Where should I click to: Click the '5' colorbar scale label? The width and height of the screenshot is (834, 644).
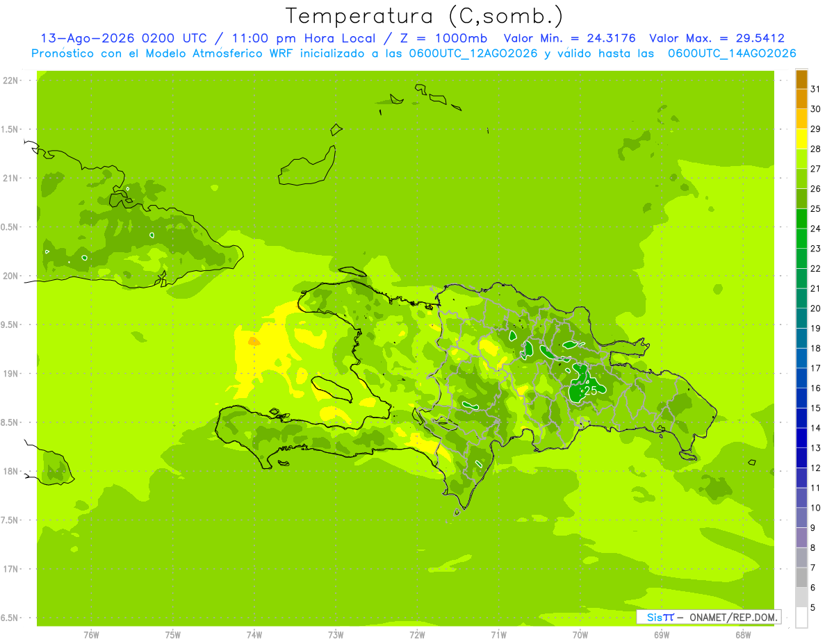[x=813, y=608]
